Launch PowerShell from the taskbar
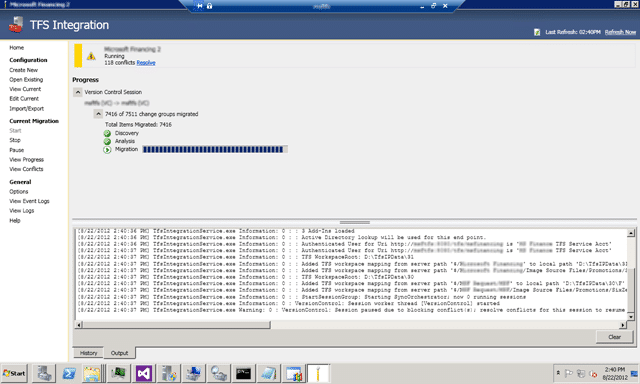This screenshot has height=384, width=640. click(x=69, y=373)
